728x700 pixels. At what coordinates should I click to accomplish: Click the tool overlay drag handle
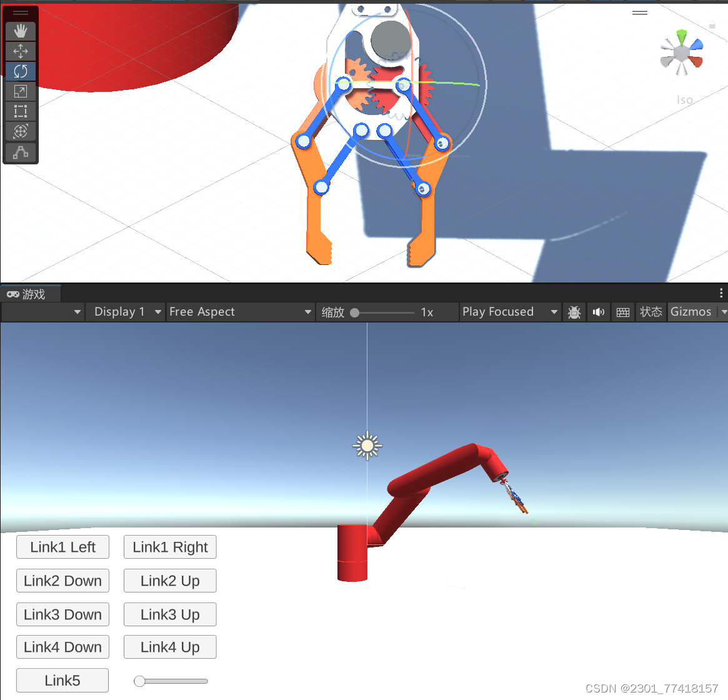tap(21, 12)
